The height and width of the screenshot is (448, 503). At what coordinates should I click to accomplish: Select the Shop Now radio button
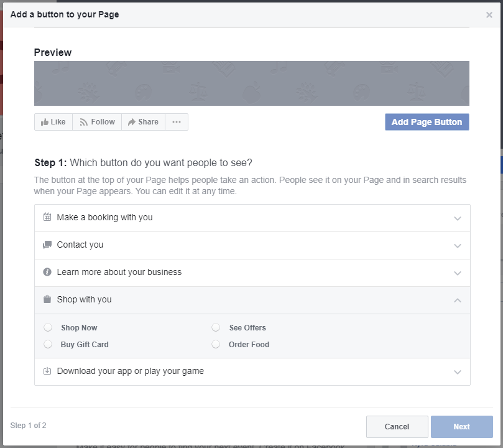48,327
